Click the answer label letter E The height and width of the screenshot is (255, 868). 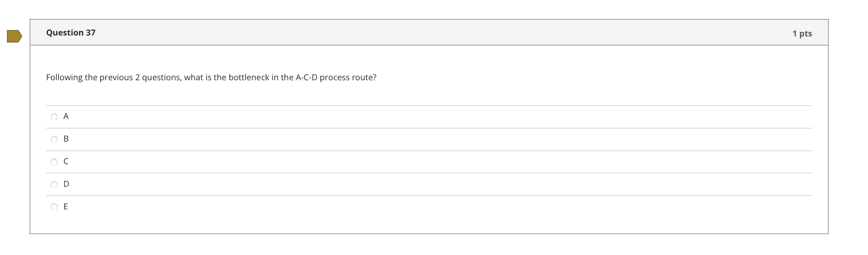click(x=65, y=207)
